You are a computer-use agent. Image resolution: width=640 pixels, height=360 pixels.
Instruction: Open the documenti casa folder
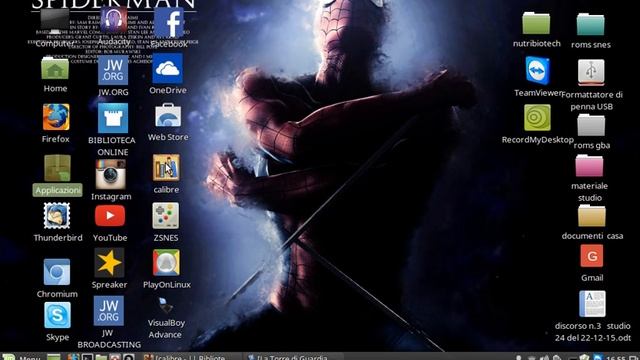[591, 216]
